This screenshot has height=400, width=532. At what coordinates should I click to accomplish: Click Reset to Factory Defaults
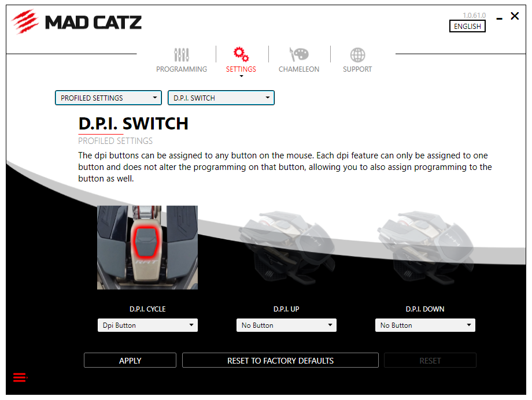pos(280,360)
